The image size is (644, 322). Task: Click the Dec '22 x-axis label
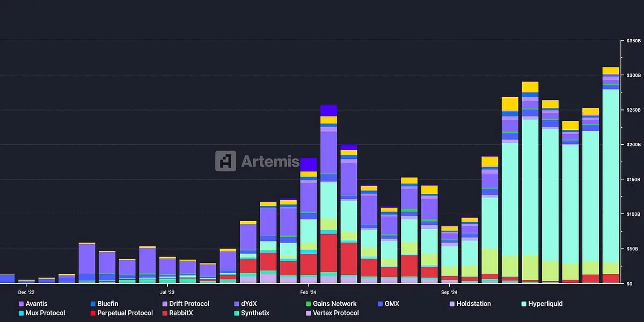pos(26,292)
